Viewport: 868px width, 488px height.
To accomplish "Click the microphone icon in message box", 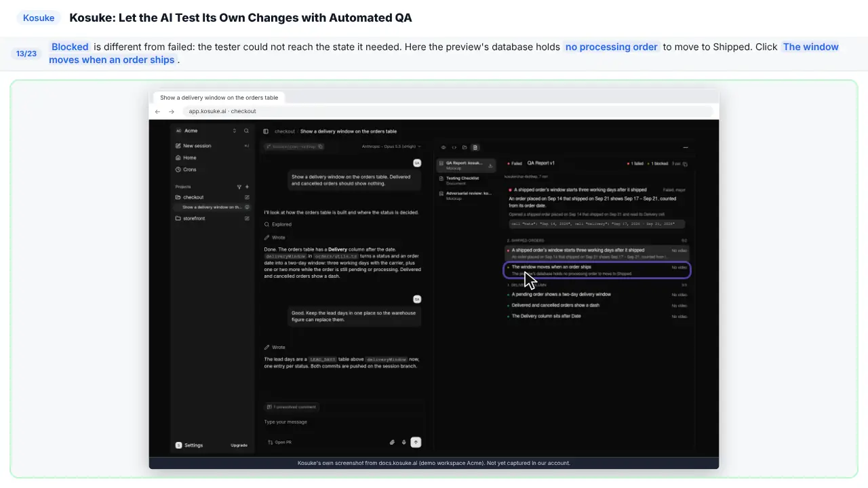I will (x=403, y=442).
